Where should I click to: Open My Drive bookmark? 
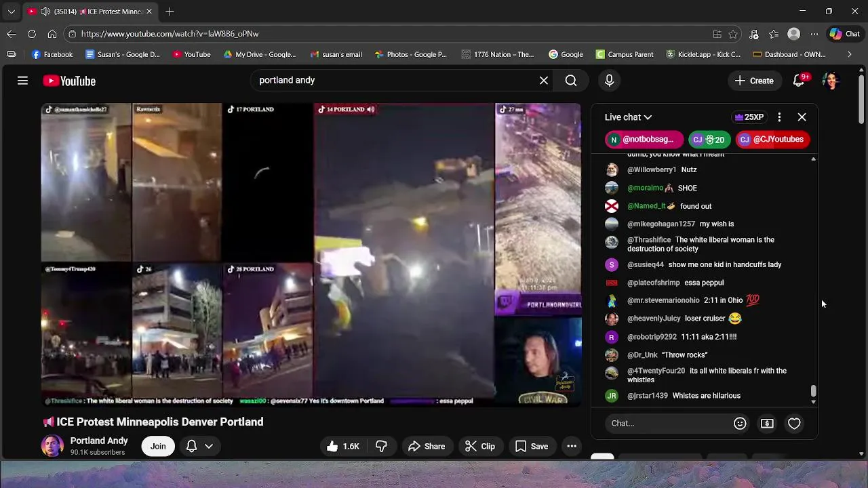pos(259,54)
